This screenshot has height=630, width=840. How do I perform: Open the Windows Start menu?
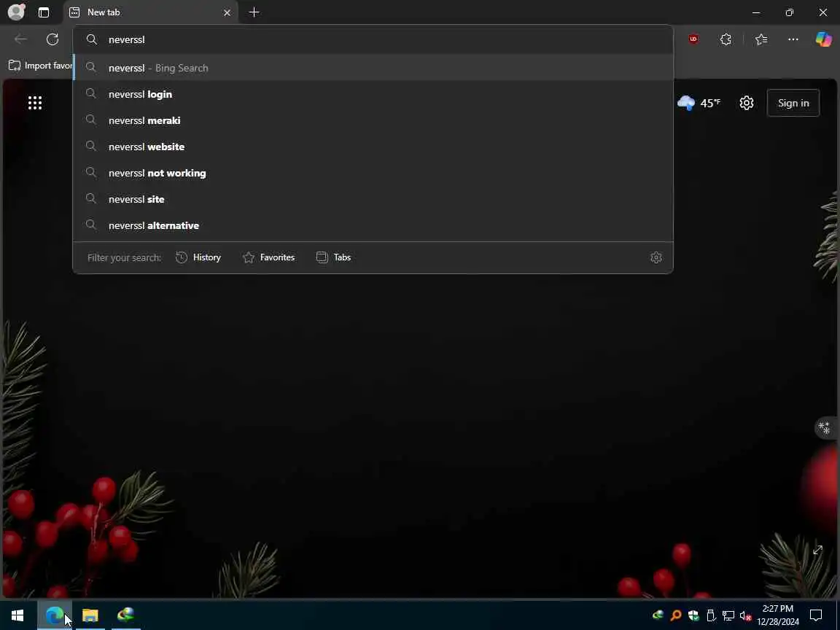[x=17, y=615]
